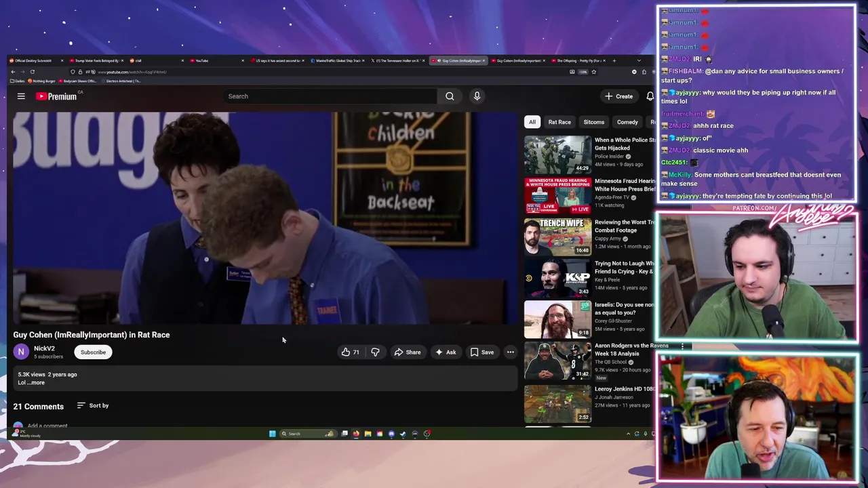
Task: Start voice search with the microphone icon
Action: pyautogui.click(x=477, y=96)
